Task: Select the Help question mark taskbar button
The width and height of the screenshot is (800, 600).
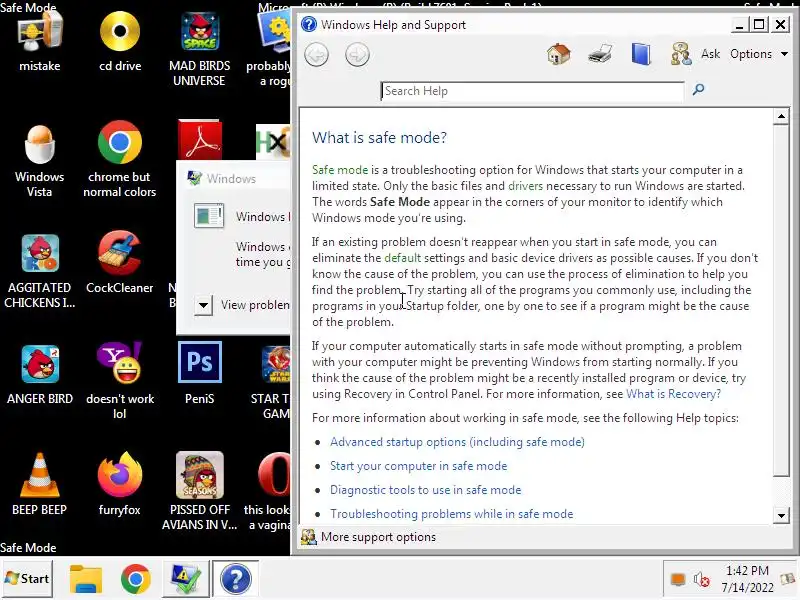Action: pos(235,580)
